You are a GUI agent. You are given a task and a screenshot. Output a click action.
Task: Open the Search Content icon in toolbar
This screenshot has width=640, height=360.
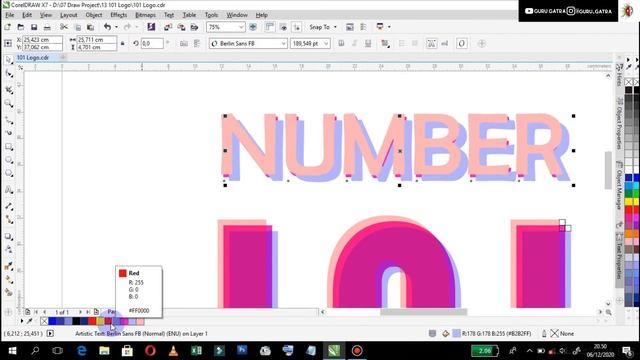click(151, 27)
